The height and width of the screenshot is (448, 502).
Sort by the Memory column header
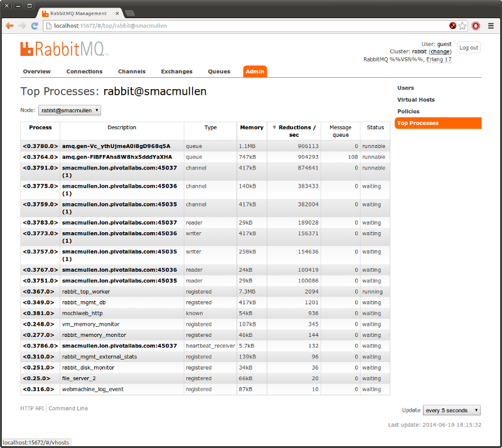point(252,127)
